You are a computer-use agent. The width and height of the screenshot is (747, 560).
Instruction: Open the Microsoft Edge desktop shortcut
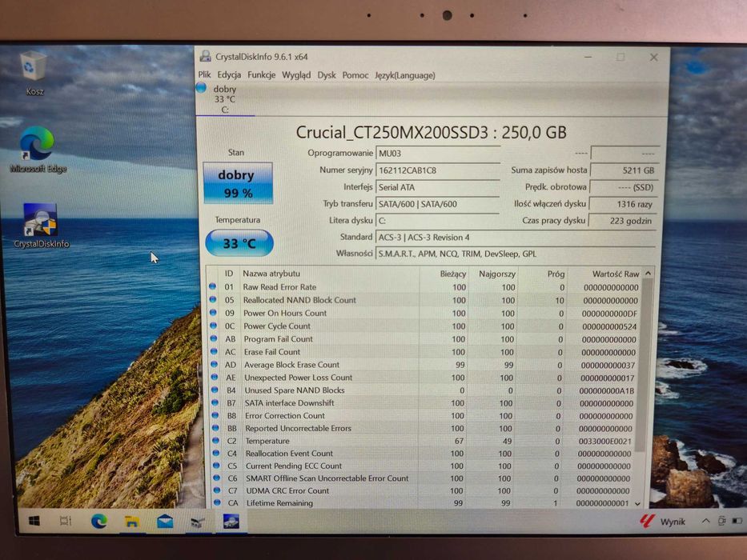click(x=38, y=149)
